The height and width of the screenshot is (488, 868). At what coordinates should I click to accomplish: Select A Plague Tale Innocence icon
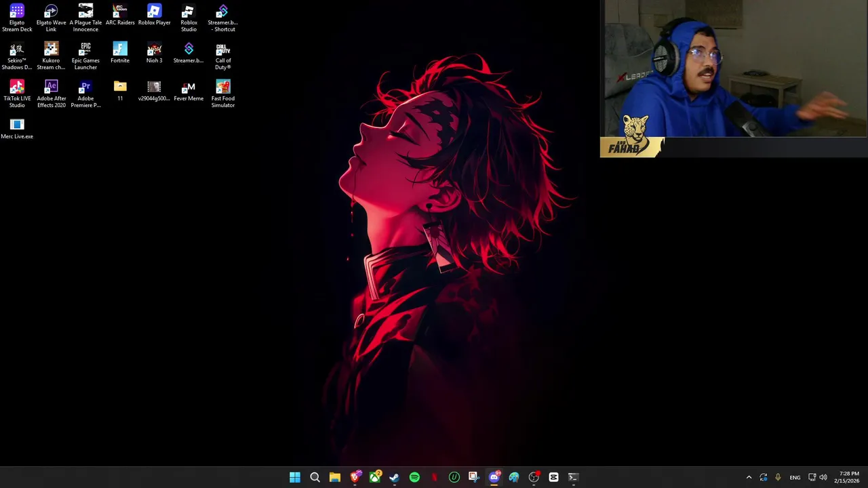(x=85, y=18)
